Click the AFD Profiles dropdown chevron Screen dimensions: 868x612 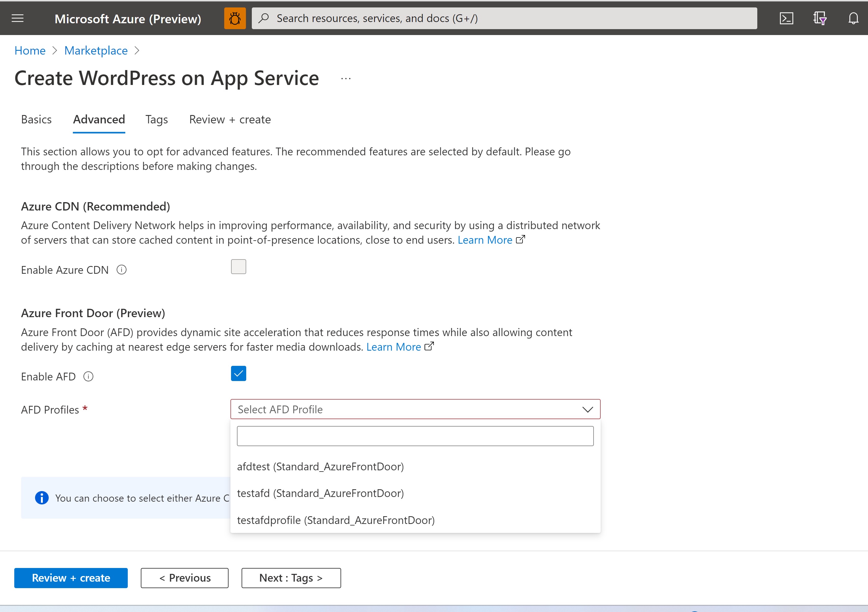[587, 409]
